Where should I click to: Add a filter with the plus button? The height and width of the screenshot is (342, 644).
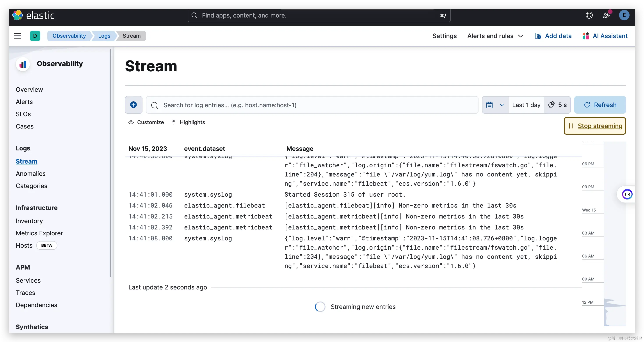tap(133, 105)
